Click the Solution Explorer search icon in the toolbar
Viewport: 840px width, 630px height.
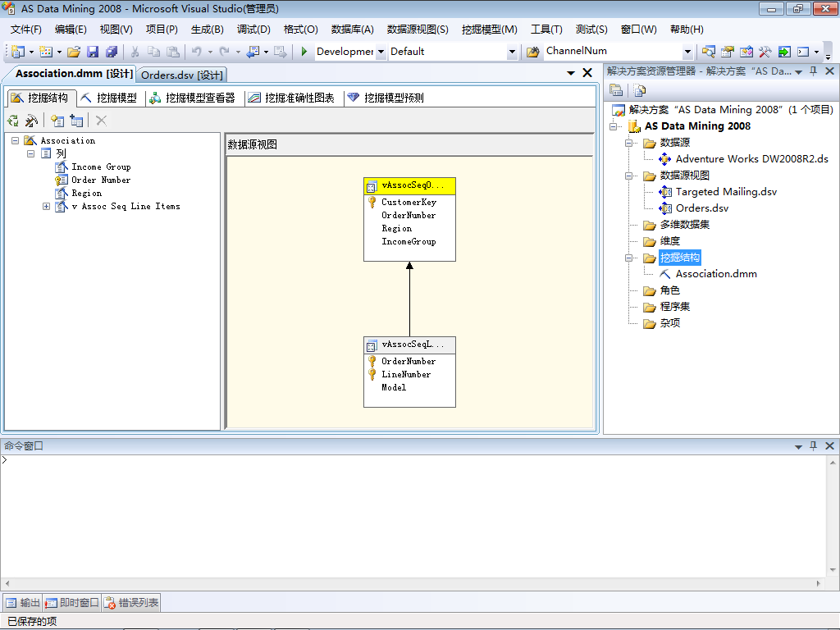(x=708, y=52)
